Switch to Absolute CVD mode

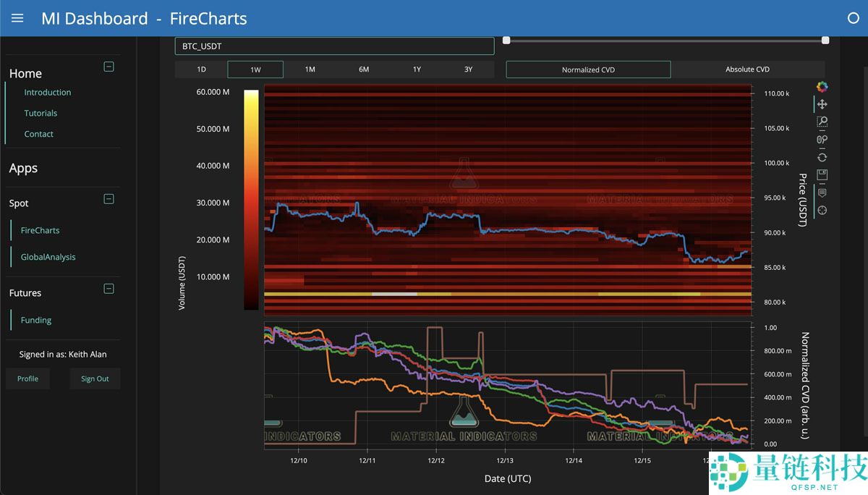click(746, 69)
